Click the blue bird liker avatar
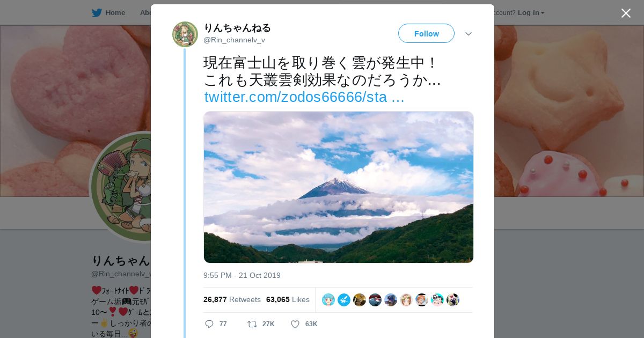The image size is (644, 338). point(344,300)
